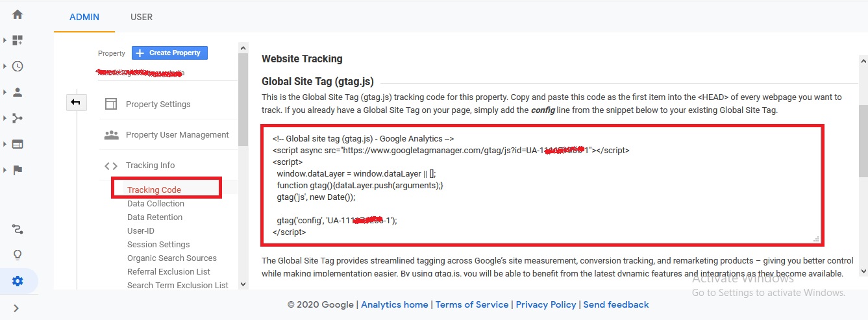This screenshot has width=868, height=320.
Task: Open the Discover lightbulb icon
Action: (18, 254)
